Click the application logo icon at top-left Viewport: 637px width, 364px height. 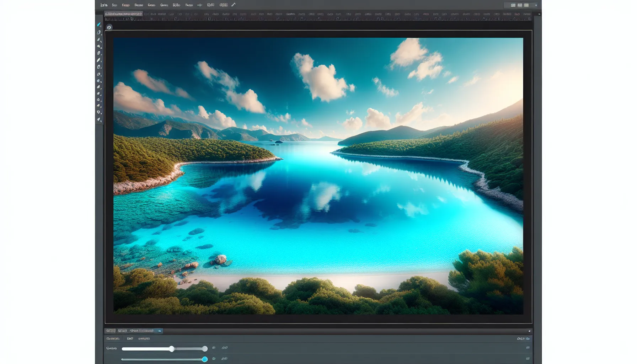(x=103, y=5)
